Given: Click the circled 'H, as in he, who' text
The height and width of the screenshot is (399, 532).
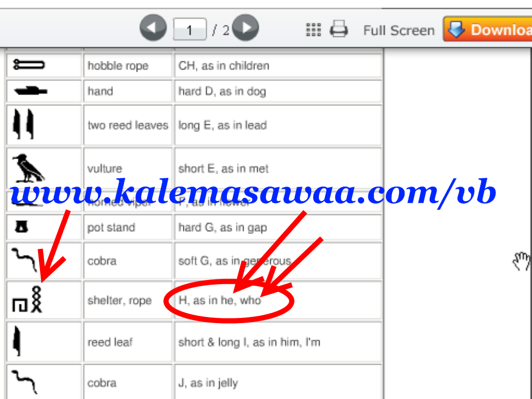Looking at the screenshot, I should click(x=220, y=300).
